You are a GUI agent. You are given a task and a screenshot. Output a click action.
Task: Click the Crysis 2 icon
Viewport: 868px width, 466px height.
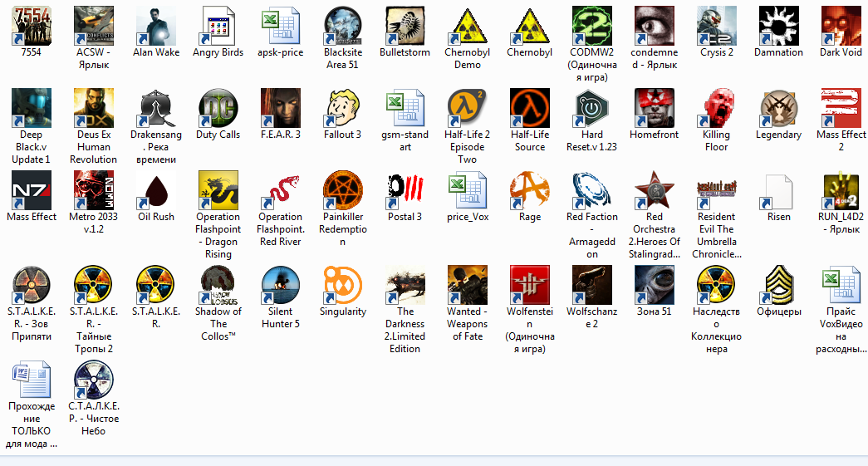pos(716,26)
